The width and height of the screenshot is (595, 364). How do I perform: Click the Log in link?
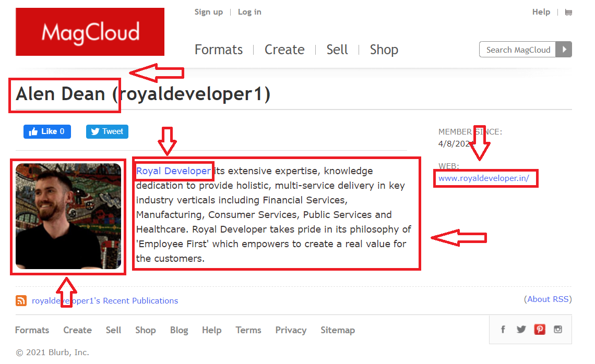[249, 12]
